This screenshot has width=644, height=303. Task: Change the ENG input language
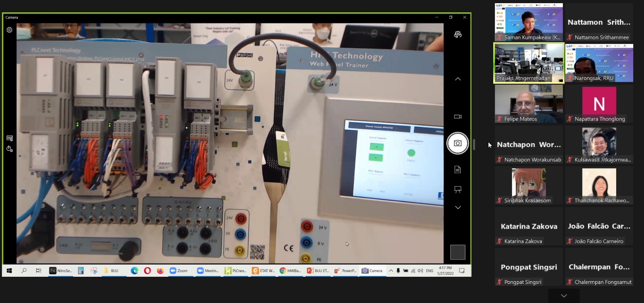click(x=430, y=271)
